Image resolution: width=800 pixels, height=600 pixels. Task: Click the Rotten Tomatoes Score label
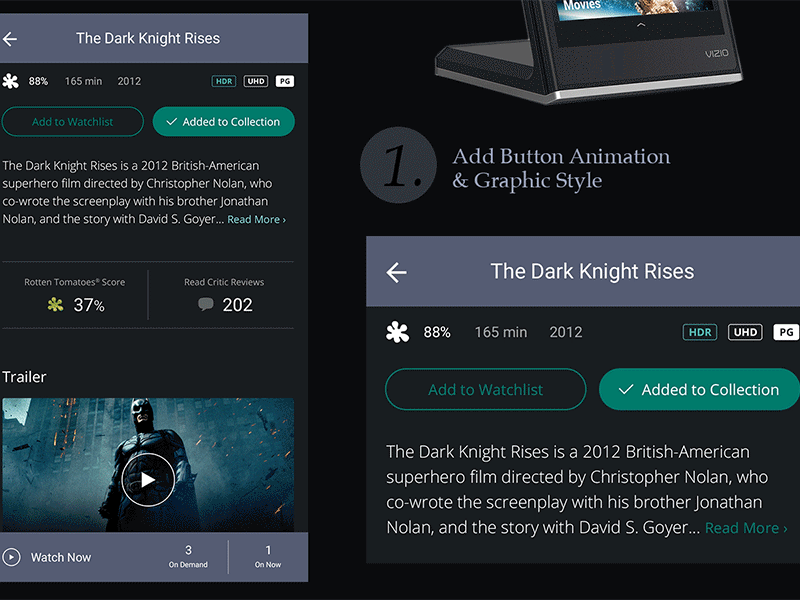tap(74, 282)
